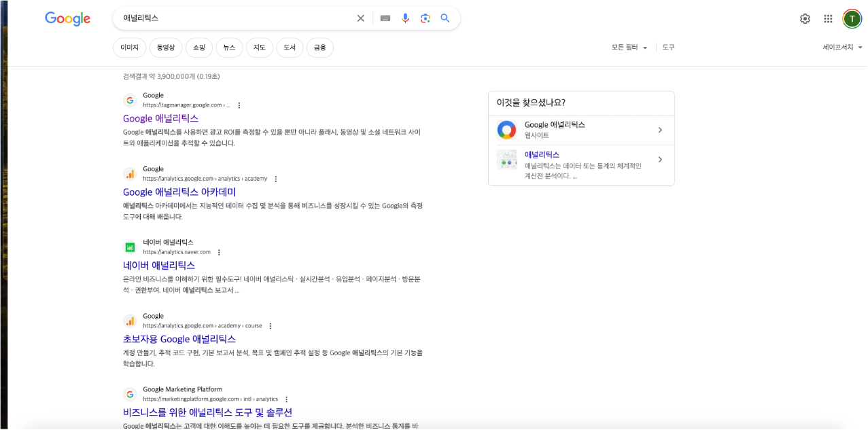Viewport: 868px width, 430px height.
Task: Open options menu for tagmanager.google.com result
Action: pyautogui.click(x=239, y=105)
